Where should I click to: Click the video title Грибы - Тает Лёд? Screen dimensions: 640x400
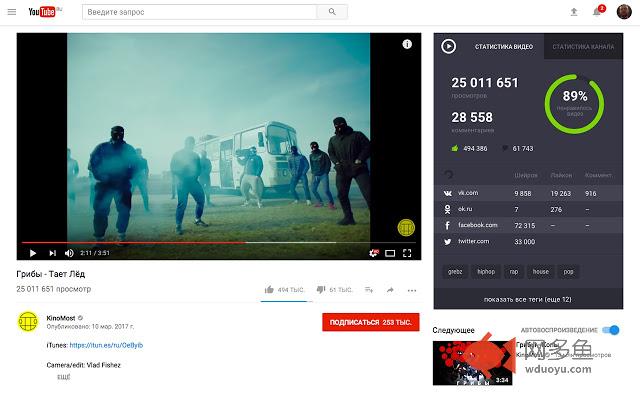pyautogui.click(x=51, y=274)
